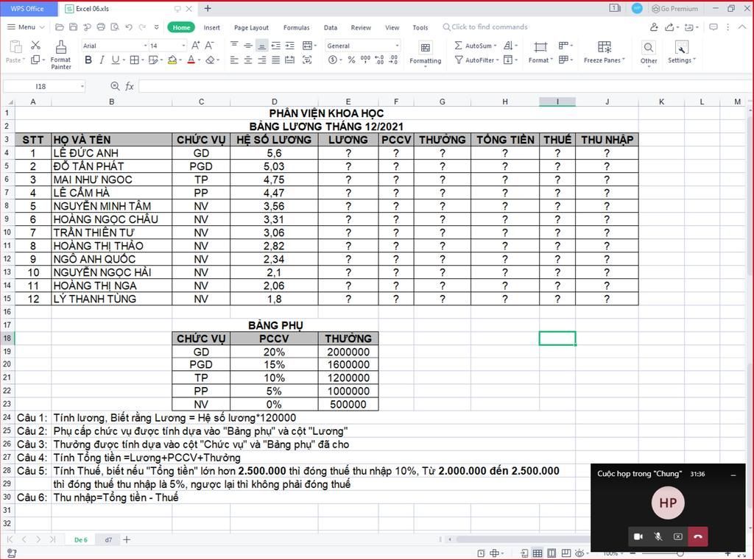Click Decrease Font Size icon
This screenshot has width=754, height=560.
pyautogui.click(x=209, y=45)
